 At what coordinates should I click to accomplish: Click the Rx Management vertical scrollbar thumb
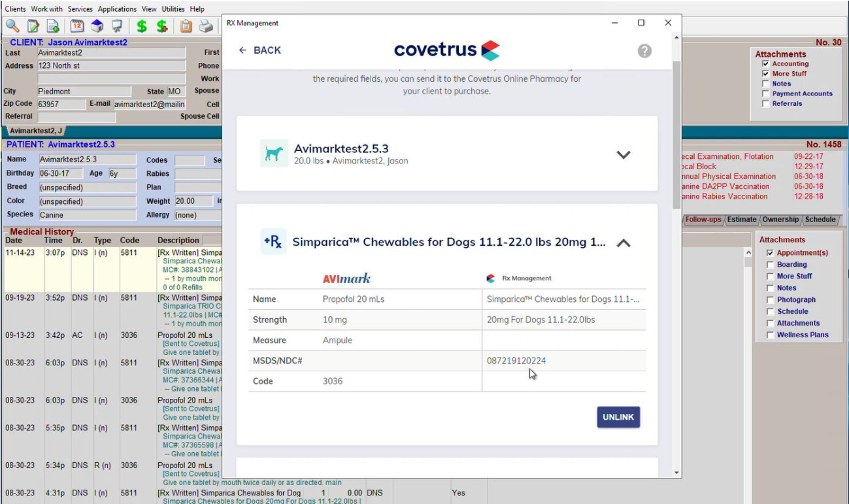click(x=676, y=135)
